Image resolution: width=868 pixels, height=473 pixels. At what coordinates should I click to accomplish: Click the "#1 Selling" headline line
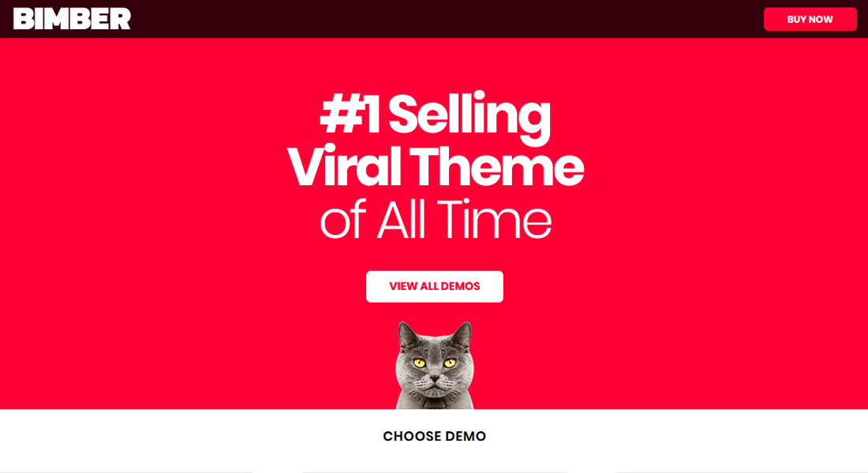(435, 115)
